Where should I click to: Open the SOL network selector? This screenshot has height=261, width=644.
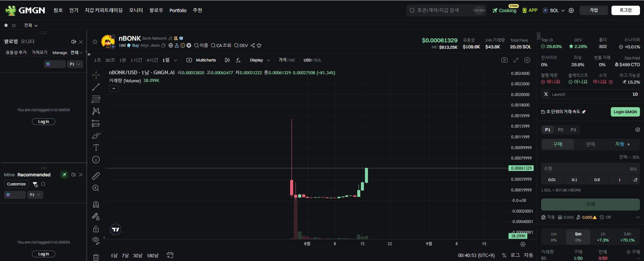554,10
